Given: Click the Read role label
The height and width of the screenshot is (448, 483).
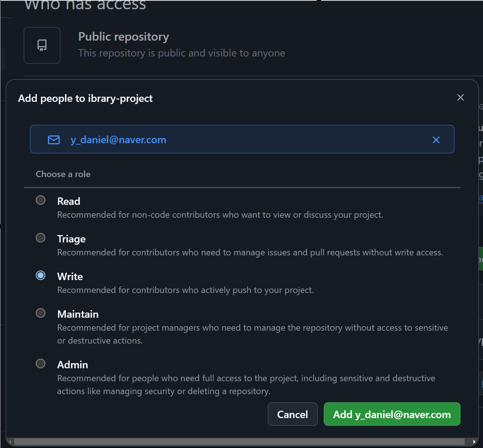Looking at the screenshot, I should pyautogui.click(x=69, y=201).
